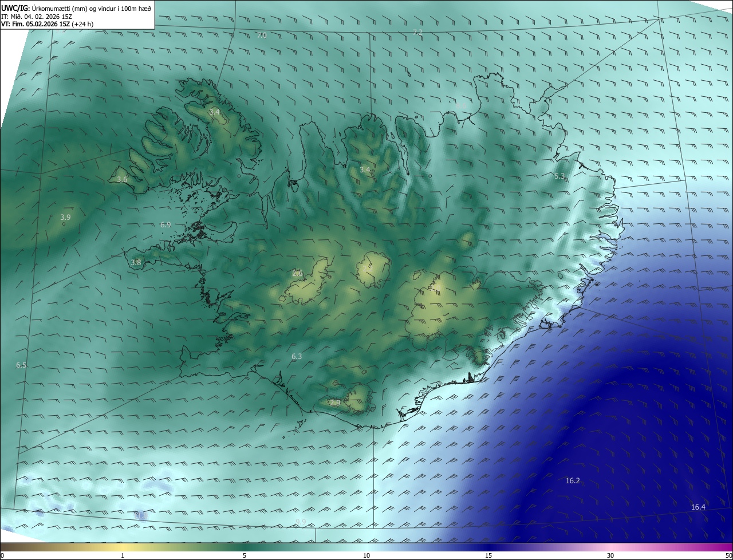Screen dimensions: 733x560
Task: Click the color scale label 15
Action: 488,555
